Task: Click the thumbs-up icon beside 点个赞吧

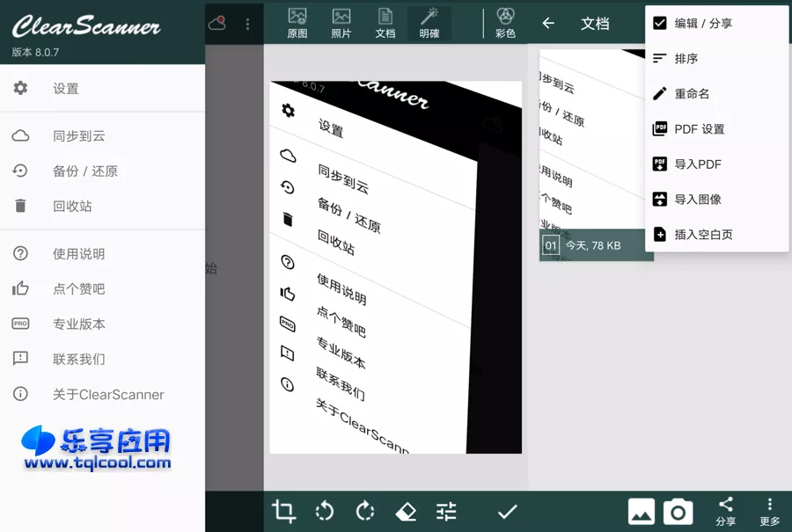Action: tap(20, 288)
